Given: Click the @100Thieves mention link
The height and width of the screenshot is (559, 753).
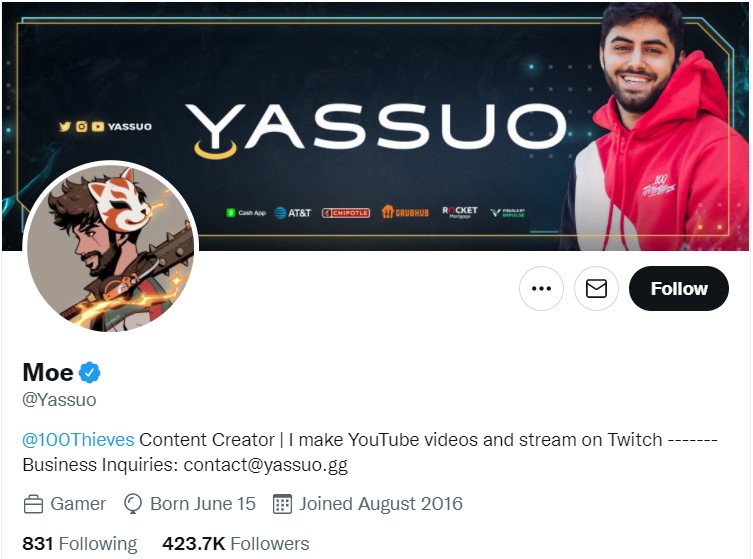Looking at the screenshot, I should 78,439.
